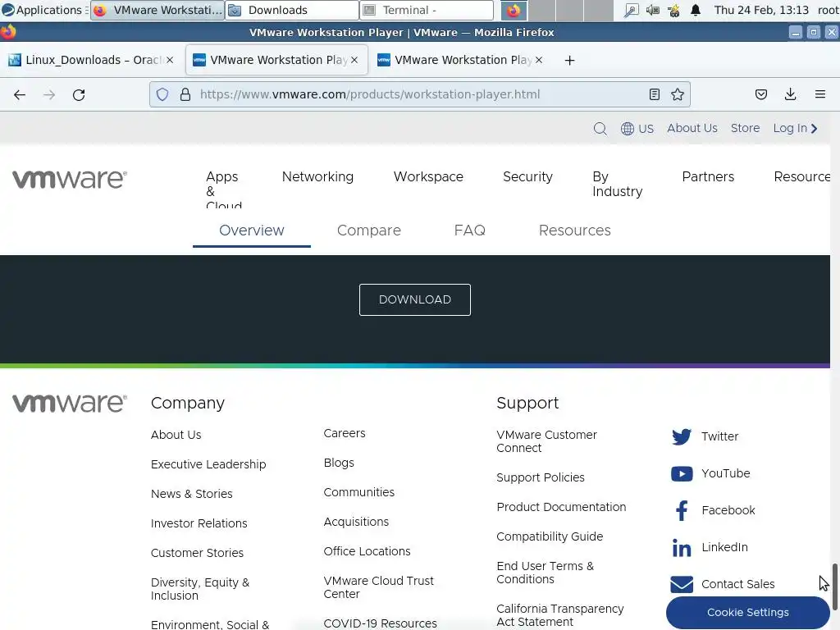Open the Store link in top bar
Screen dimensions: 840x630
pyautogui.click(x=745, y=129)
